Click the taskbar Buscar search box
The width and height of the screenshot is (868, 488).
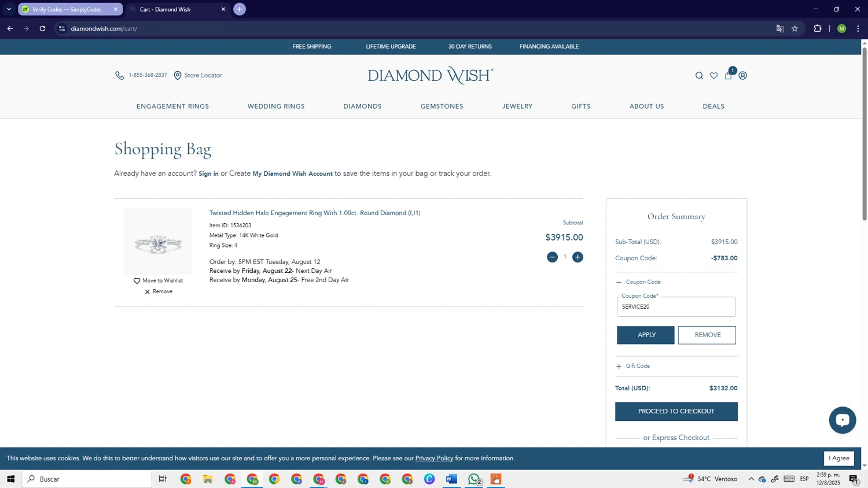pyautogui.click(x=87, y=479)
